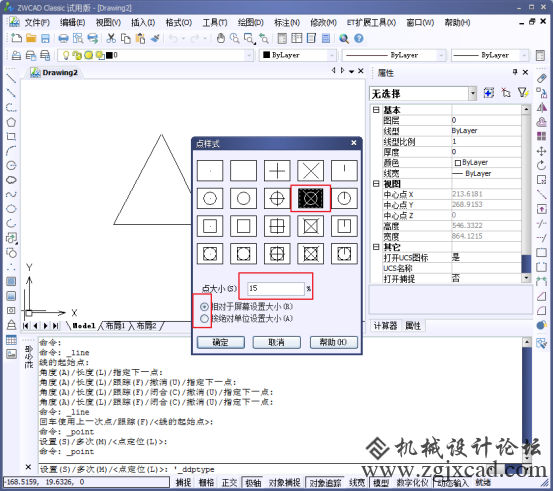Select absolute units size radio button

point(204,319)
